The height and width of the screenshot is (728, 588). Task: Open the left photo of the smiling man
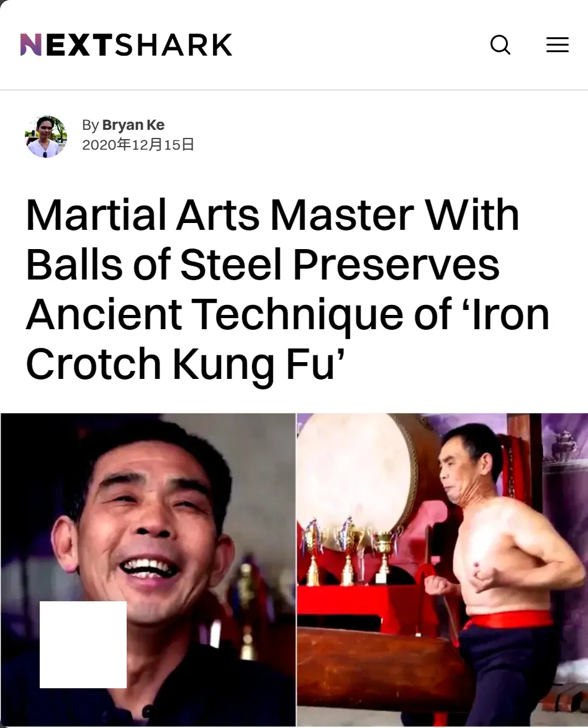tap(148, 570)
